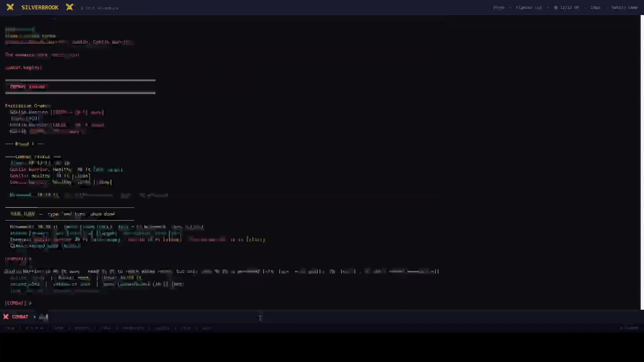Click the HP status dot icon
Viewport: 644px width, 362px height.
(x=555, y=7)
